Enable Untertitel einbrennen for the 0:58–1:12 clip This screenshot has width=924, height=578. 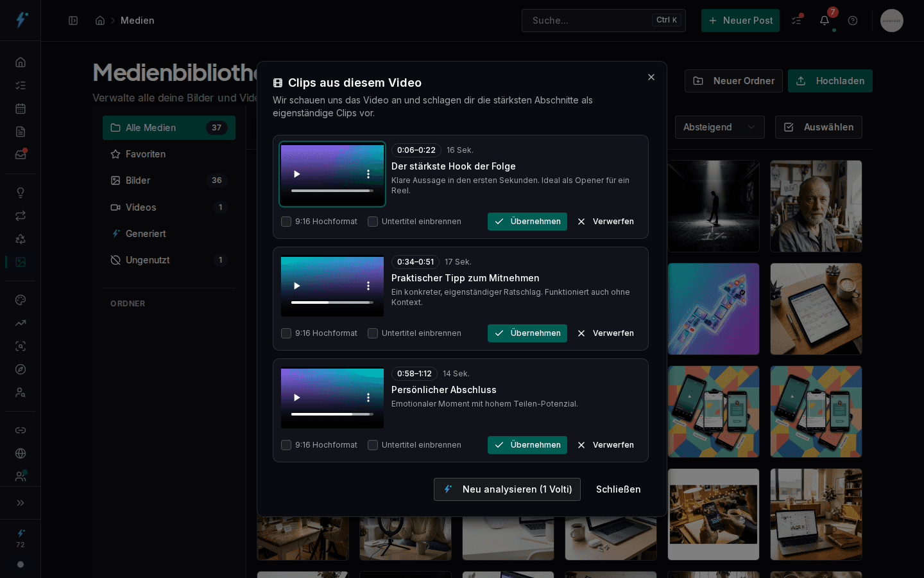(373, 445)
